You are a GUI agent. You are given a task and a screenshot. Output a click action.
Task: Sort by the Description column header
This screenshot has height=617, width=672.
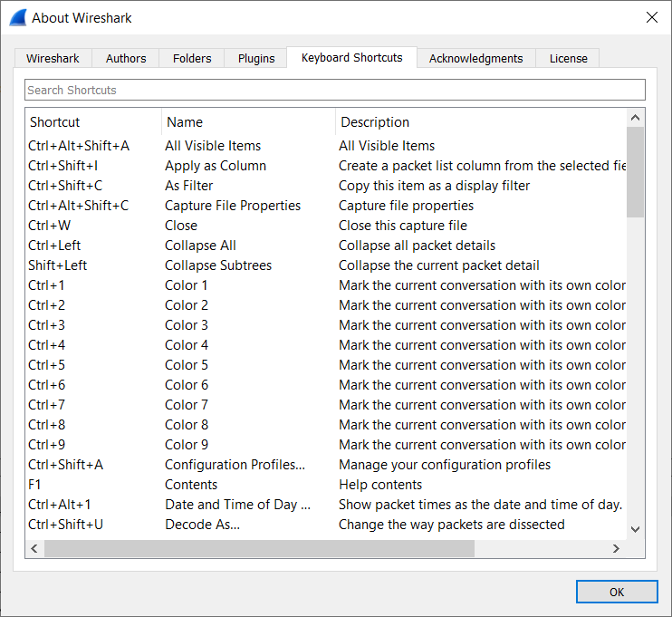click(x=480, y=122)
